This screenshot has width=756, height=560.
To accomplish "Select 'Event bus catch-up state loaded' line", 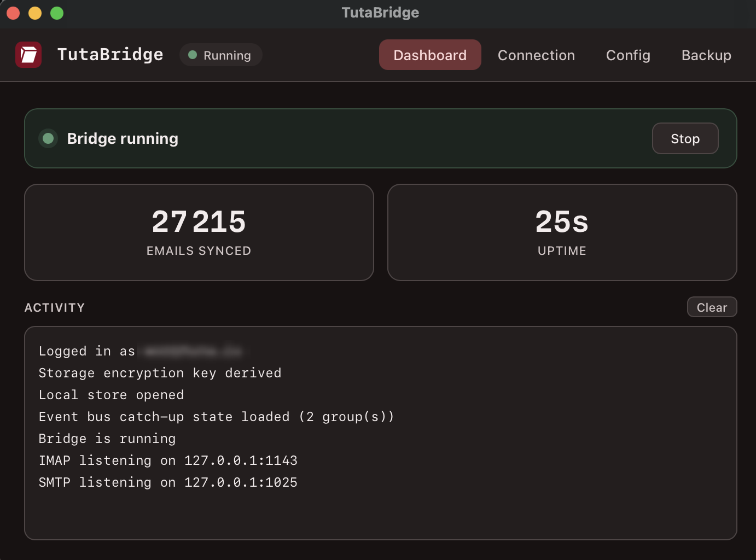I will (x=216, y=417).
